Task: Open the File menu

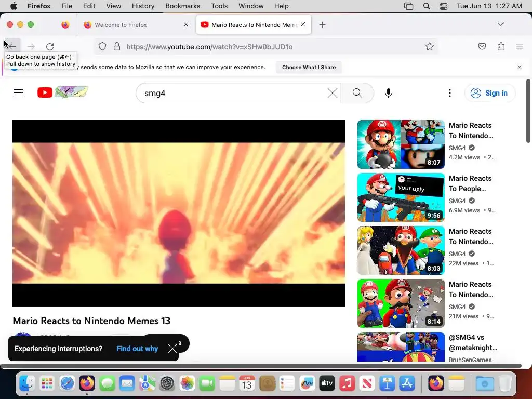Action: [x=66, y=6]
